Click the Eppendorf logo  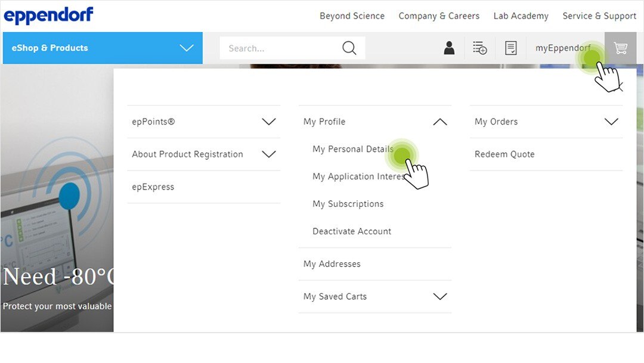click(48, 15)
